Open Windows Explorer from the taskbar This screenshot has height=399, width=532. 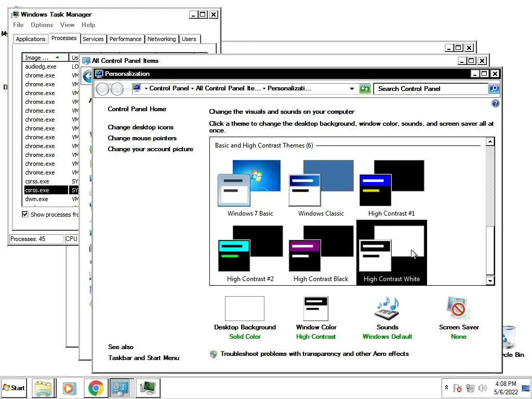coord(44,388)
